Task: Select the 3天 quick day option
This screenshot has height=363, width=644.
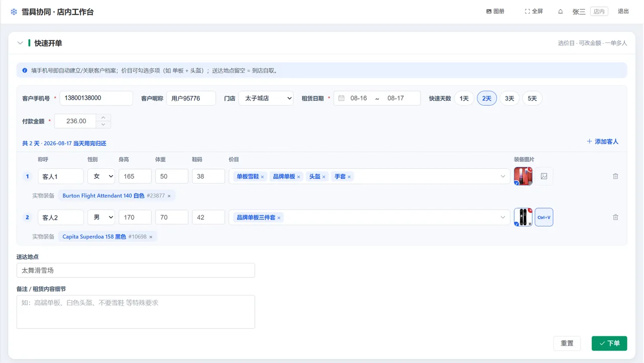Action: tap(510, 99)
